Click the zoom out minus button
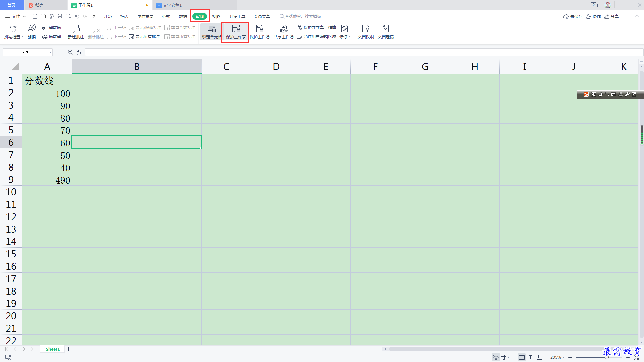Image resolution: width=644 pixels, height=362 pixels. pos(570,357)
